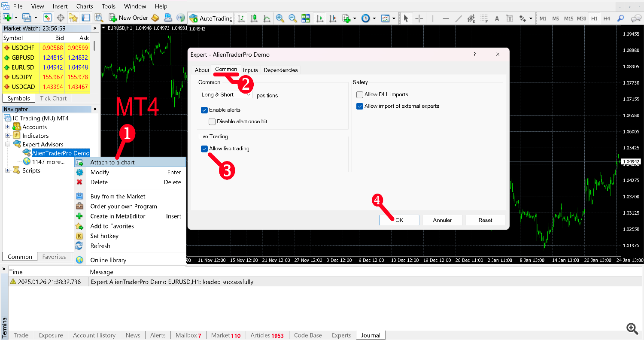Open the Tick Chart tab
The width and height of the screenshot is (644, 340).
[x=53, y=98]
